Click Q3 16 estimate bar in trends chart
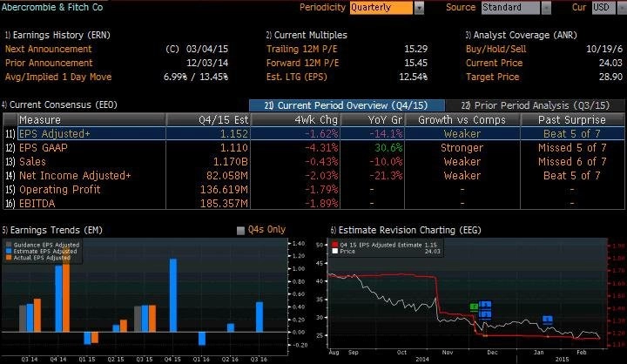The image size is (627, 364). [260, 317]
